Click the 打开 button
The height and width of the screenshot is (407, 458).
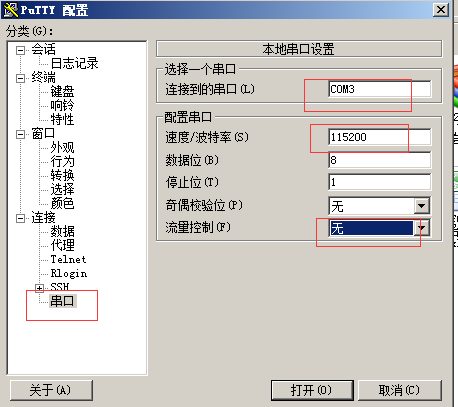[312, 390]
